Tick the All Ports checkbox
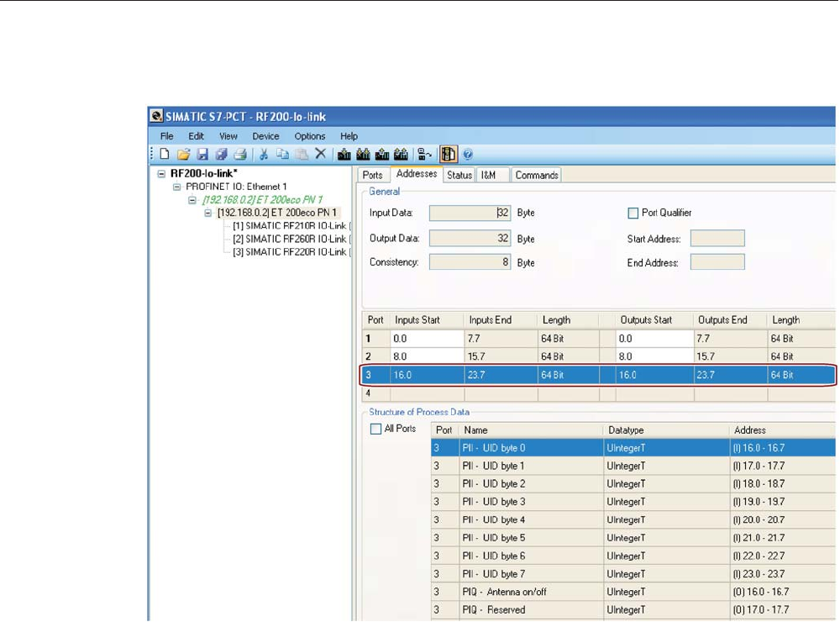This screenshot has height=622, width=840. pyautogui.click(x=375, y=429)
